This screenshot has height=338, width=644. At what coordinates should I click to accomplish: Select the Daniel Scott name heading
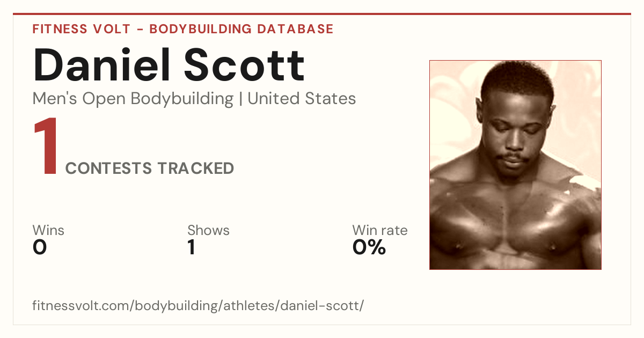(x=169, y=65)
